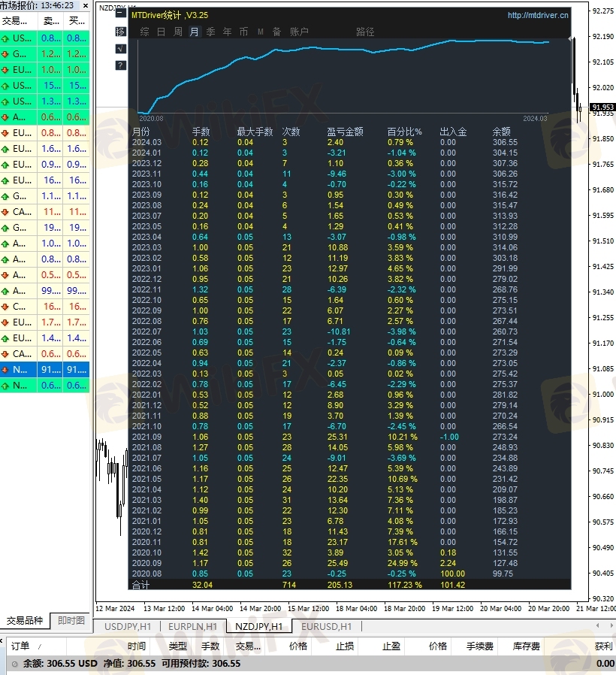Image resolution: width=616 pixels, height=675 pixels.
Task: Click the down-arrow icon of the A... 0.5... row
Action: [x=5, y=275]
